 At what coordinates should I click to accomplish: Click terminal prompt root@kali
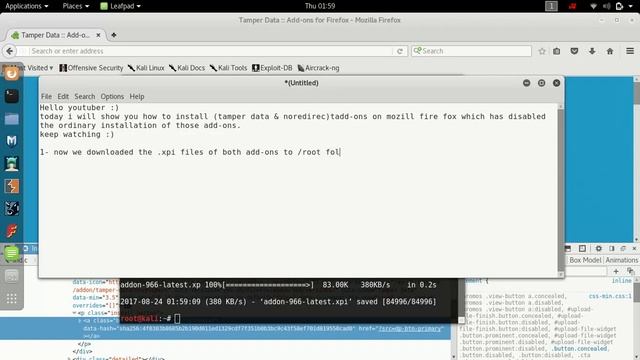click(x=140, y=318)
